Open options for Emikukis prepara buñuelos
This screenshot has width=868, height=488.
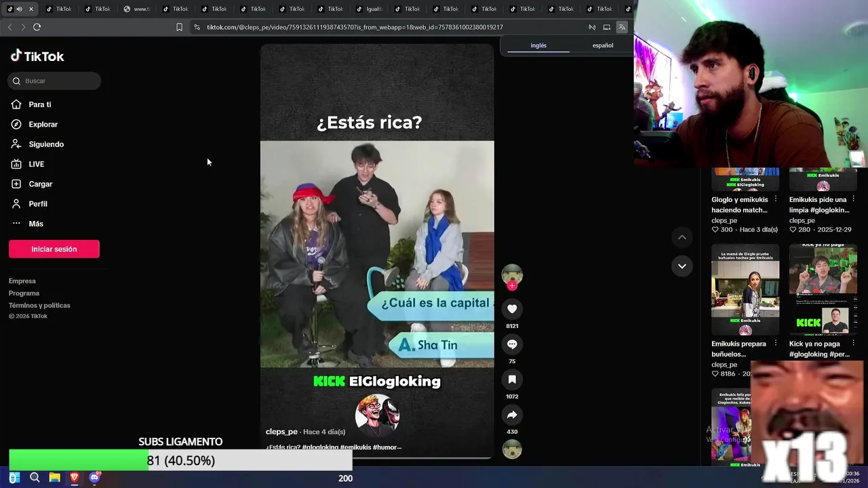[x=776, y=344]
